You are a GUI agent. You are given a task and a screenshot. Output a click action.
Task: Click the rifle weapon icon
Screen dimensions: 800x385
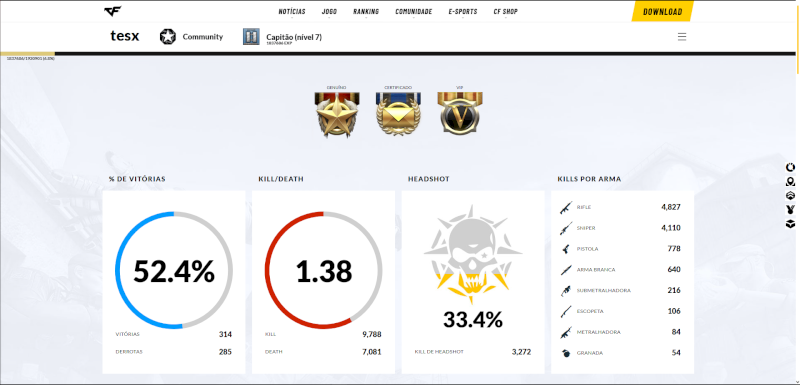[566, 208]
